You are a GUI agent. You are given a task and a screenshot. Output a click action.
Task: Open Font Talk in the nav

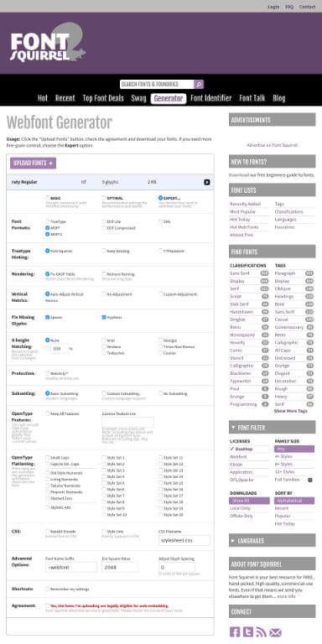(252, 98)
